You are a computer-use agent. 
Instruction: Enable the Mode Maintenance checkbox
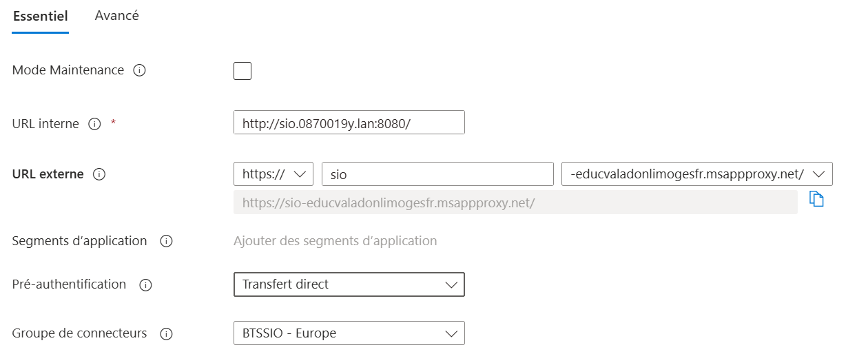click(x=242, y=71)
